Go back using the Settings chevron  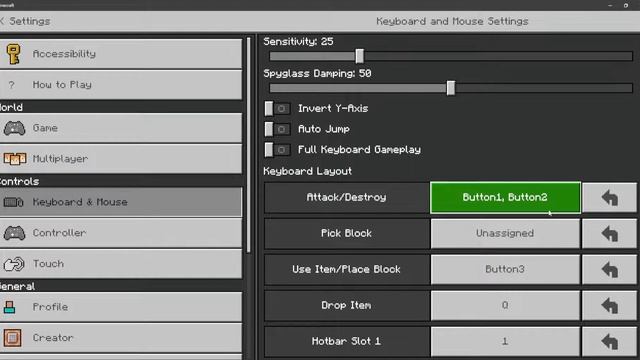[x=2, y=21]
